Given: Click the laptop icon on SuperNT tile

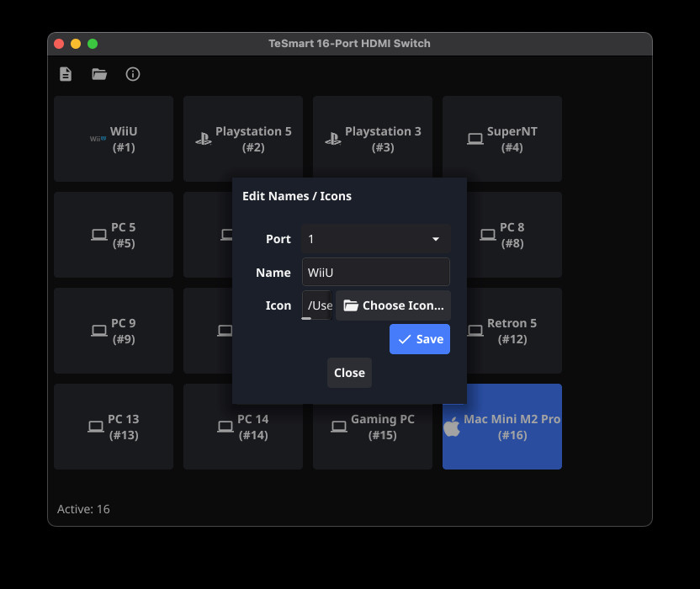Looking at the screenshot, I should coord(475,139).
